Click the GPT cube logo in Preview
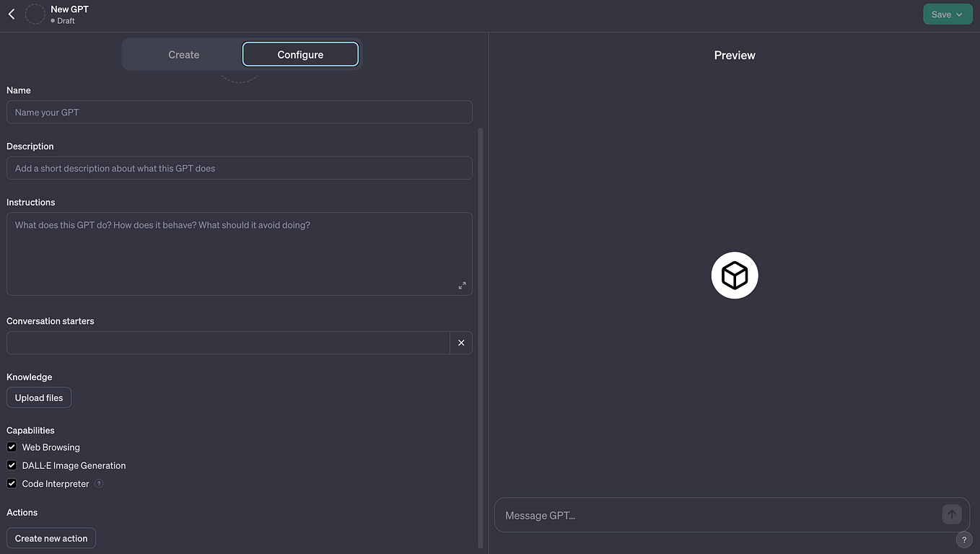The height and width of the screenshot is (554, 980). [x=734, y=275]
